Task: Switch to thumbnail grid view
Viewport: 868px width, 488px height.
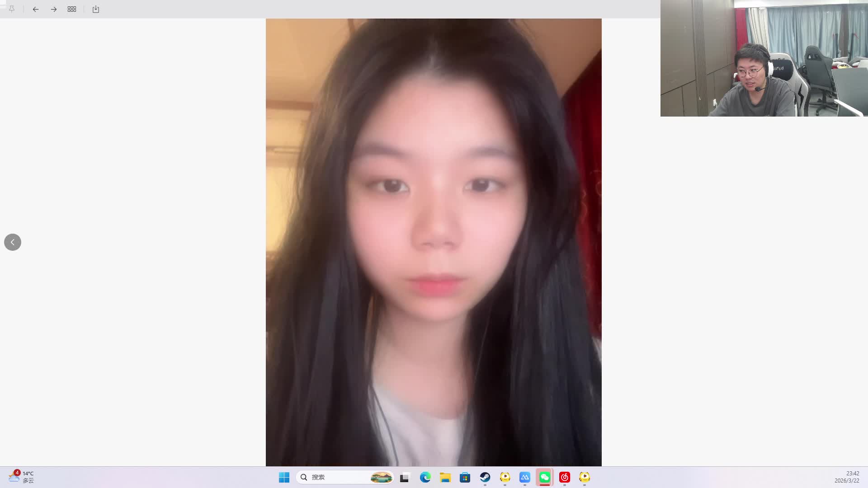Action: coord(71,9)
